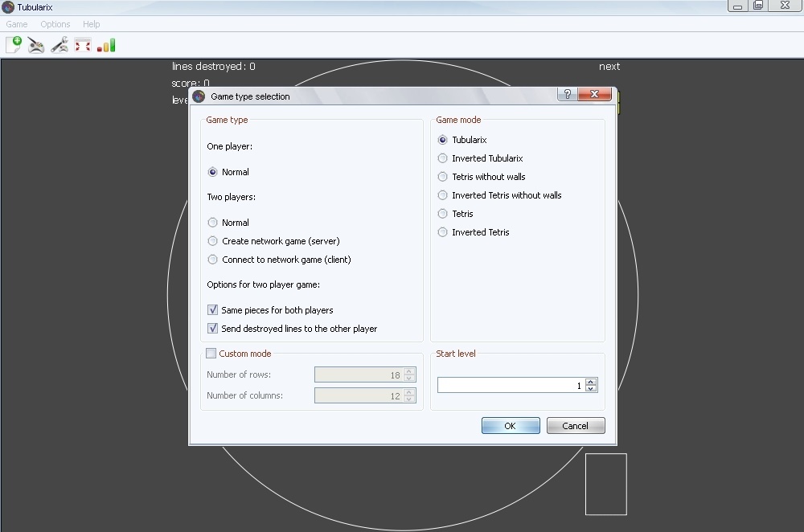Click the Cancel button

[576, 425]
